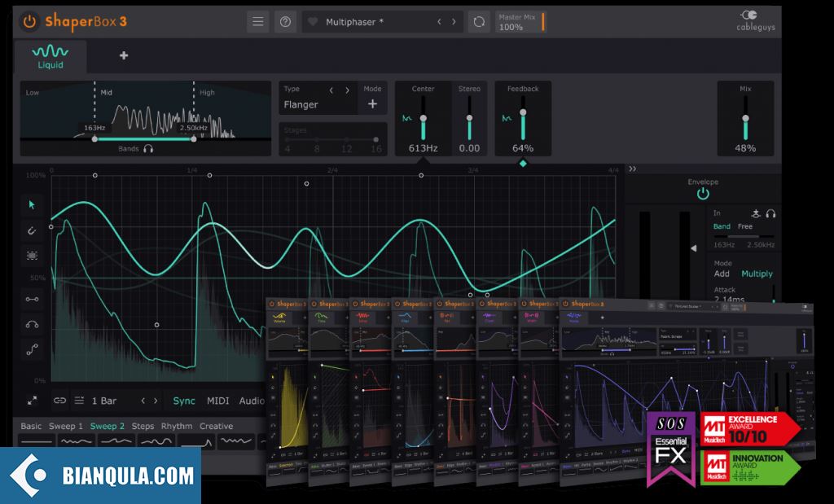Toggle the Envelope power button
This screenshot has height=504, width=834.
(x=703, y=194)
